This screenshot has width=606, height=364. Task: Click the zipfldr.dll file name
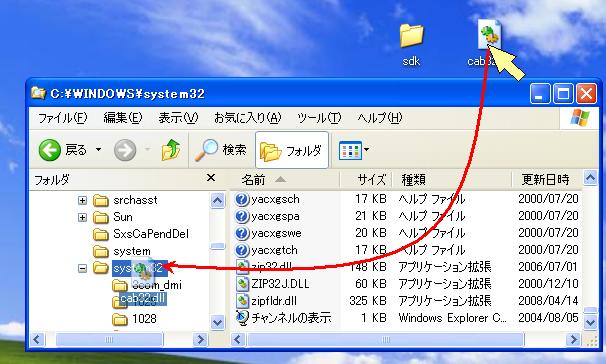click(x=274, y=301)
